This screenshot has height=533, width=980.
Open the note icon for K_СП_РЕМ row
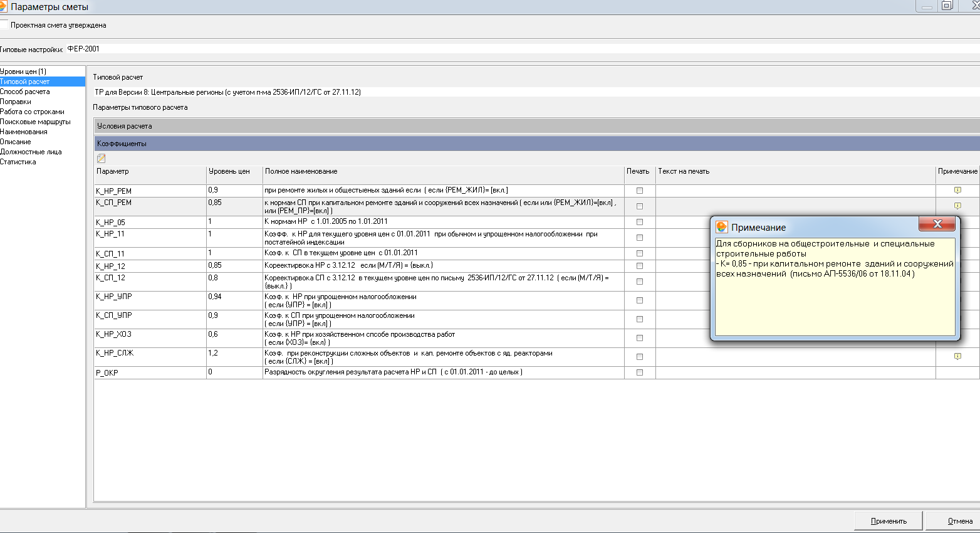coord(957,206)
